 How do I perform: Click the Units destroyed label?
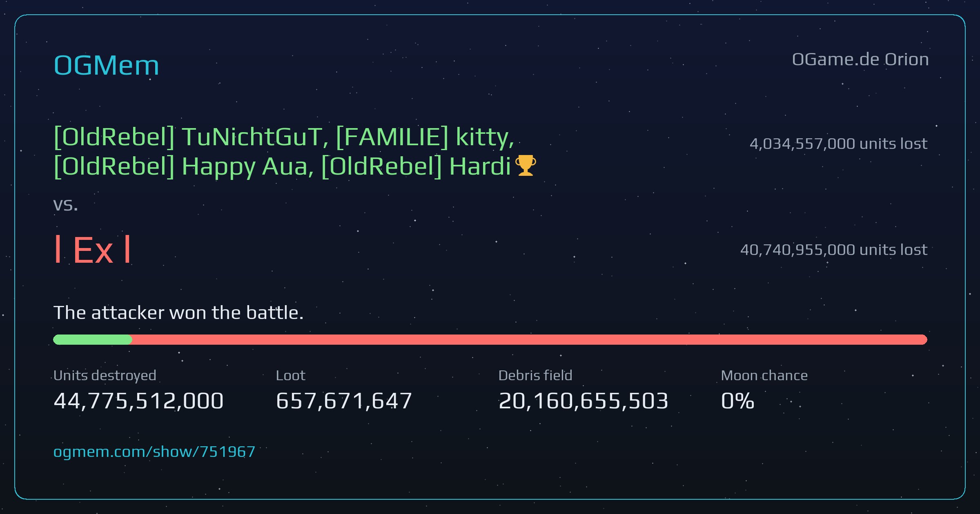click(x=105, y=375)
